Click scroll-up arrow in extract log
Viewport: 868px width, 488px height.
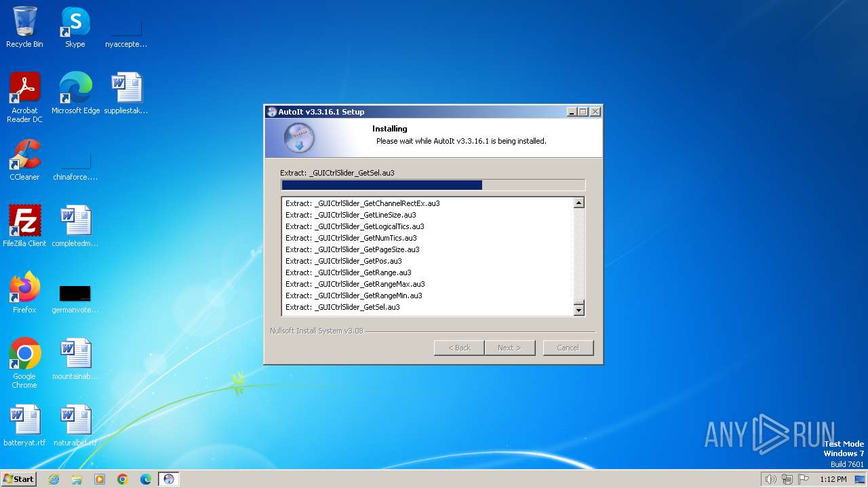click(578, 203)
